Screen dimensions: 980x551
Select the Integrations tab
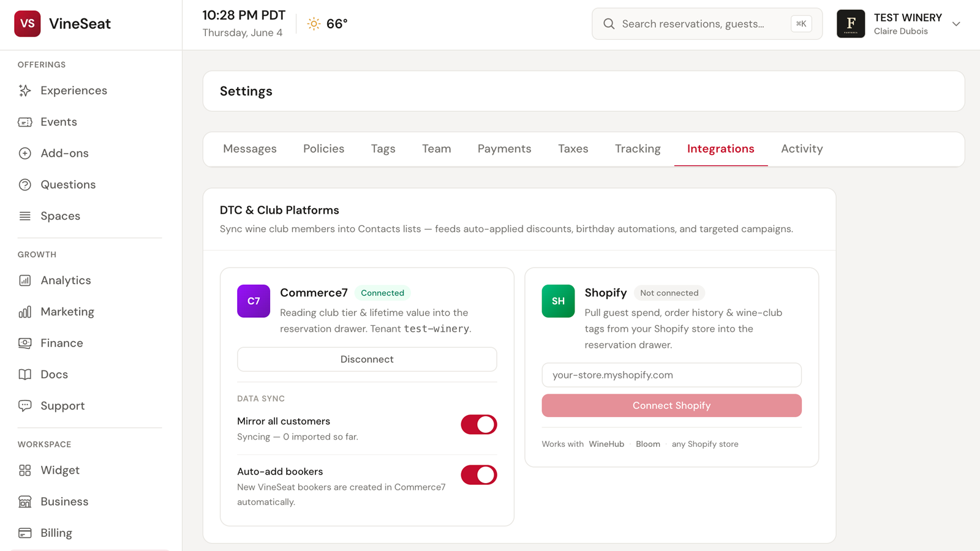pos(720,149)
